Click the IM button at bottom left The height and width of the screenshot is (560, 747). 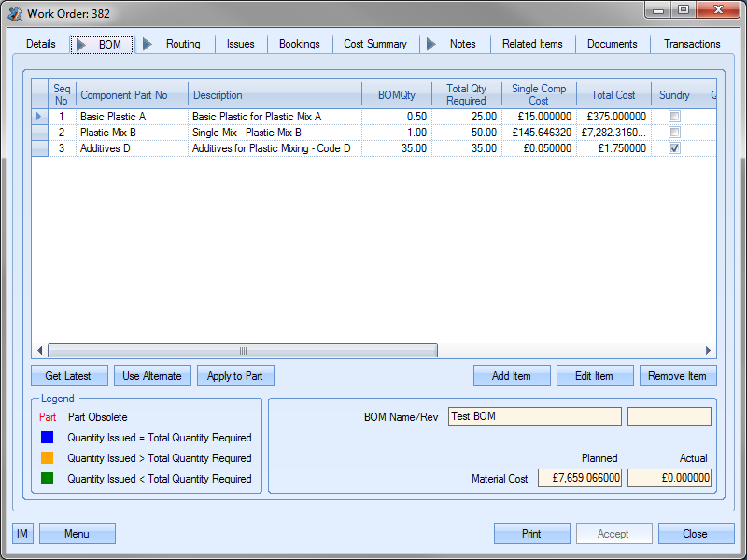tap(22, 534)
